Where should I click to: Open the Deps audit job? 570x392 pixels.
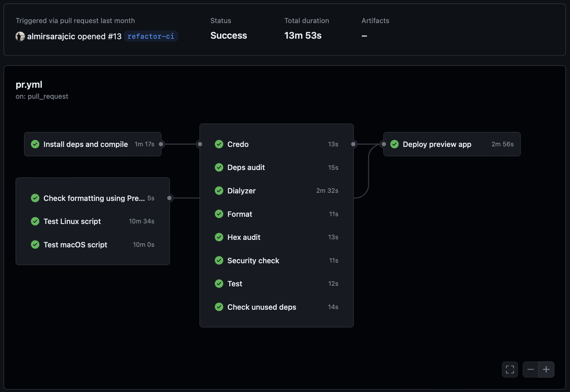click(246, 167)
